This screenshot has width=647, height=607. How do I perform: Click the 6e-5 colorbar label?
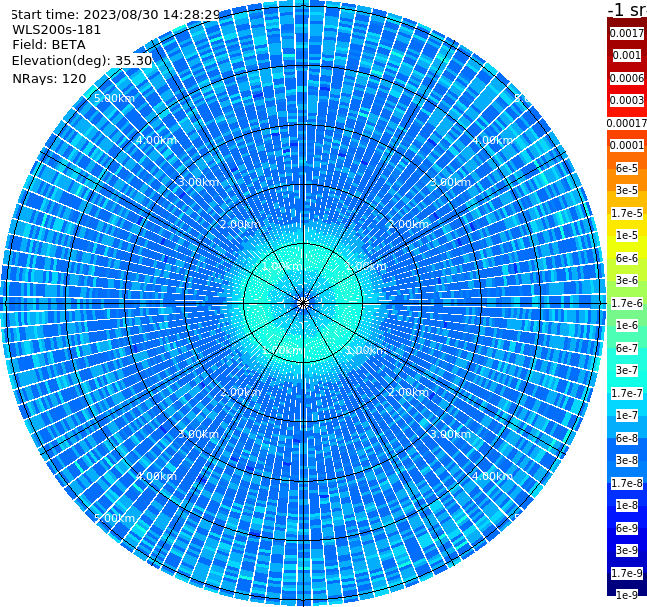627,168
